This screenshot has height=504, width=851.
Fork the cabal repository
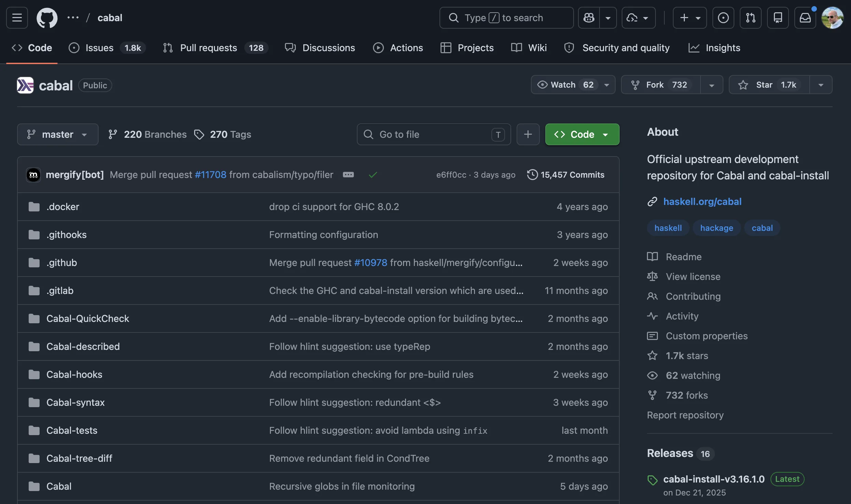pos(661,85)
